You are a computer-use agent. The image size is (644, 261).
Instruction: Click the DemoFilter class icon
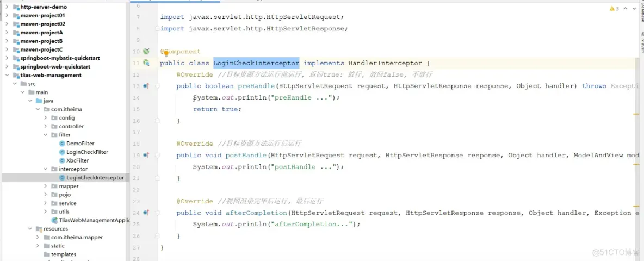[x=62, y=143]
